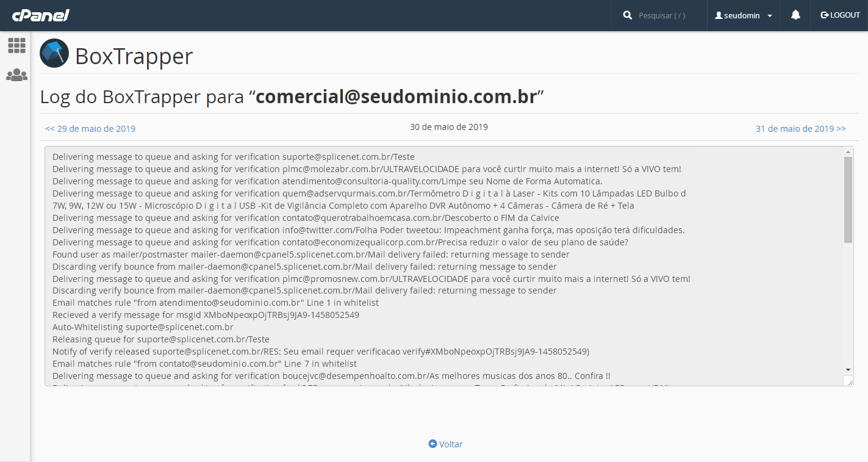Viewport: 868px width, 462px height.
Task: Click the textarea resize handle
Action: (x=848, y=380)
